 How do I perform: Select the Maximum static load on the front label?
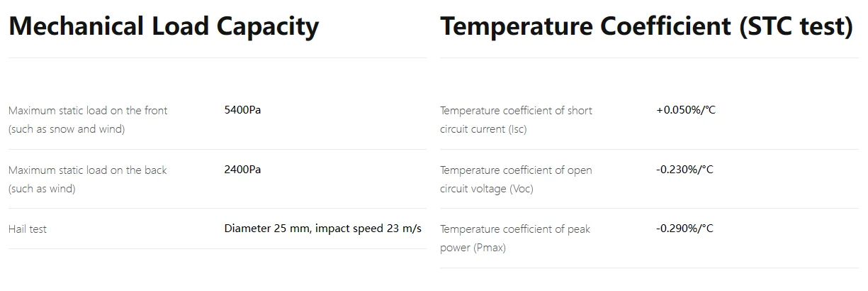point(88,111)
